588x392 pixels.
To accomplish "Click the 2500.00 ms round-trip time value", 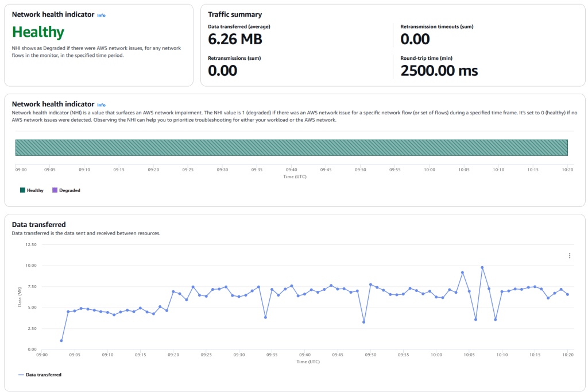I will click(x=439, y=71).
